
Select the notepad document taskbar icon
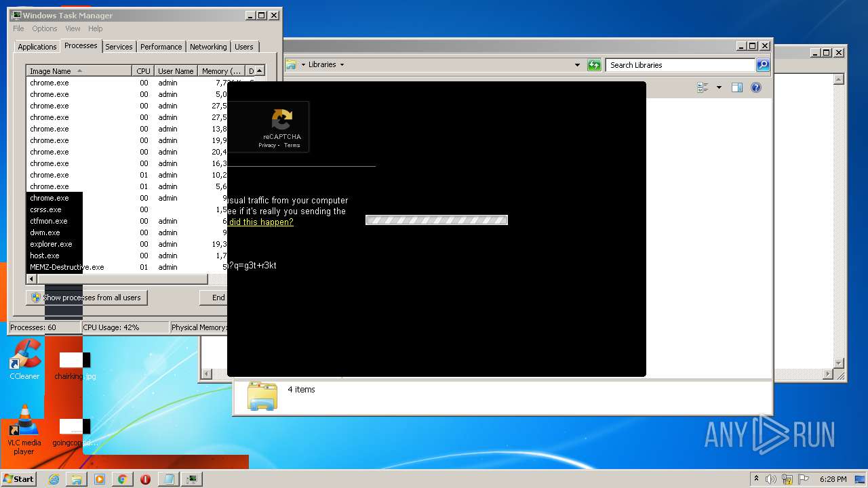[x=168, y=479]
